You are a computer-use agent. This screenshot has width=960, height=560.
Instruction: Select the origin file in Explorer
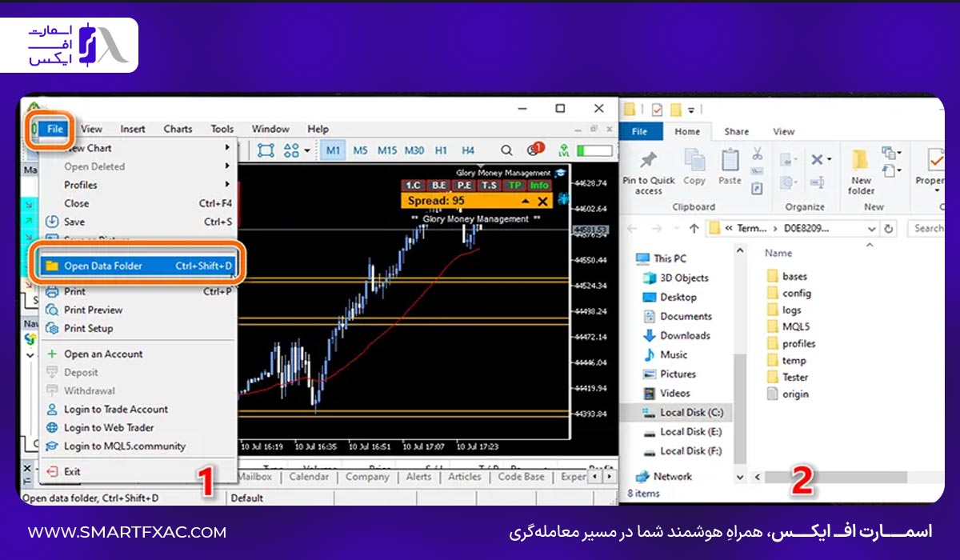click(x=788, y=394)
